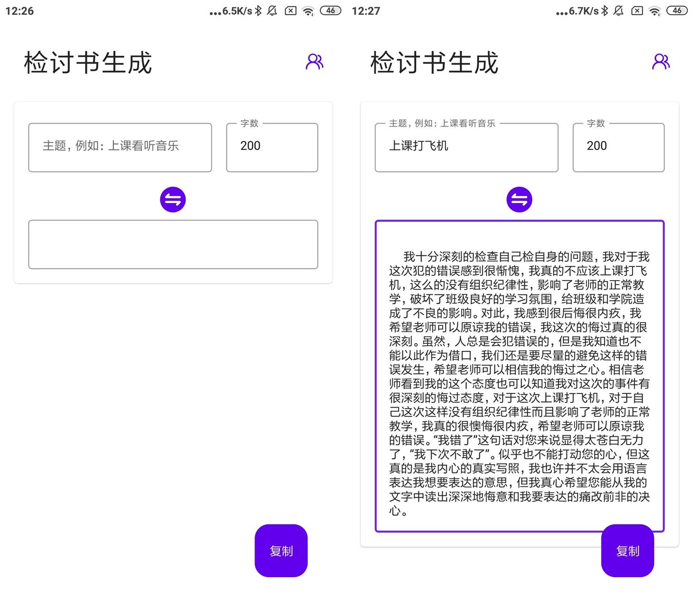Image resolution: width=693 pixels, height=616 pixels.
Task: Click the 字数 word count field on left screen
Action: pos(272,147)
